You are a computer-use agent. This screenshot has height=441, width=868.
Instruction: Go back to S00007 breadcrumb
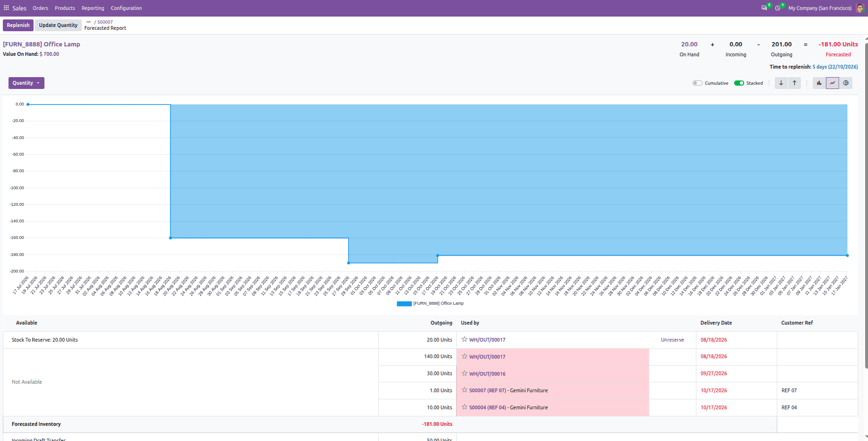tap(105, 22)
